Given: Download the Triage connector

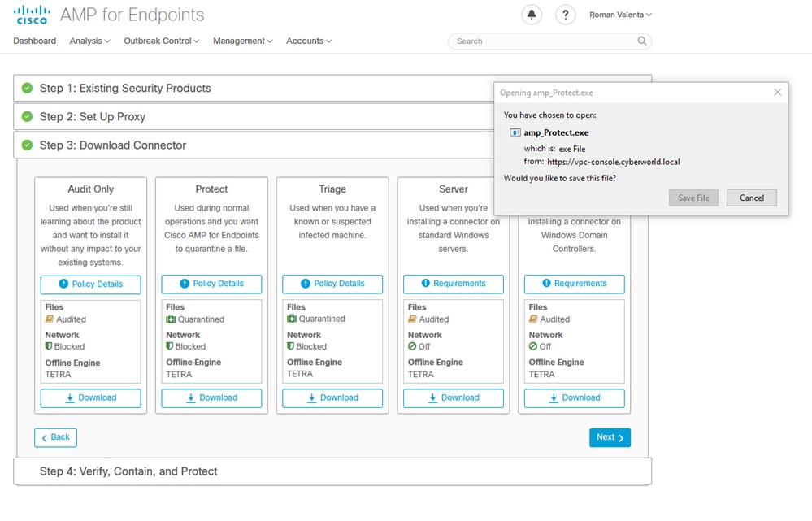Looking at the screenshot, I should [332, 398].
